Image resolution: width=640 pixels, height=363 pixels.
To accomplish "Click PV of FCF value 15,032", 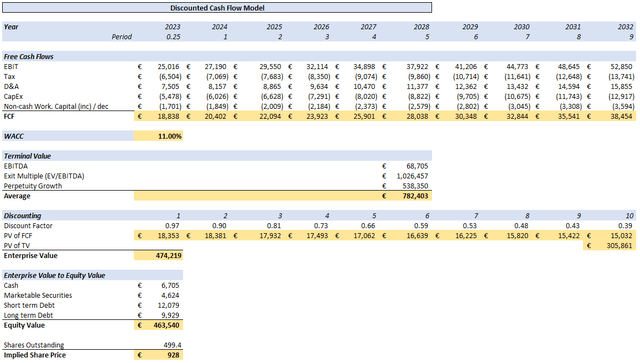I will point(622,236).
